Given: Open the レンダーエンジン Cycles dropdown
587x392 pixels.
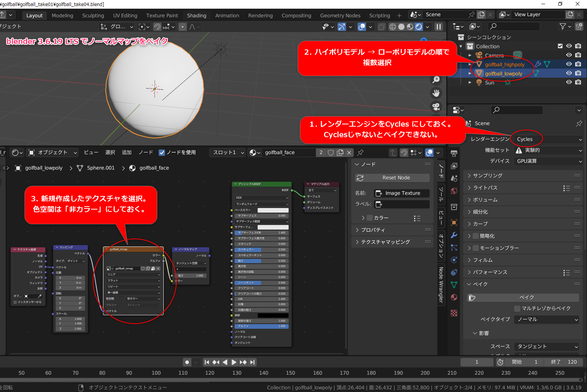Looking at the screenshot, I should 549,139.
